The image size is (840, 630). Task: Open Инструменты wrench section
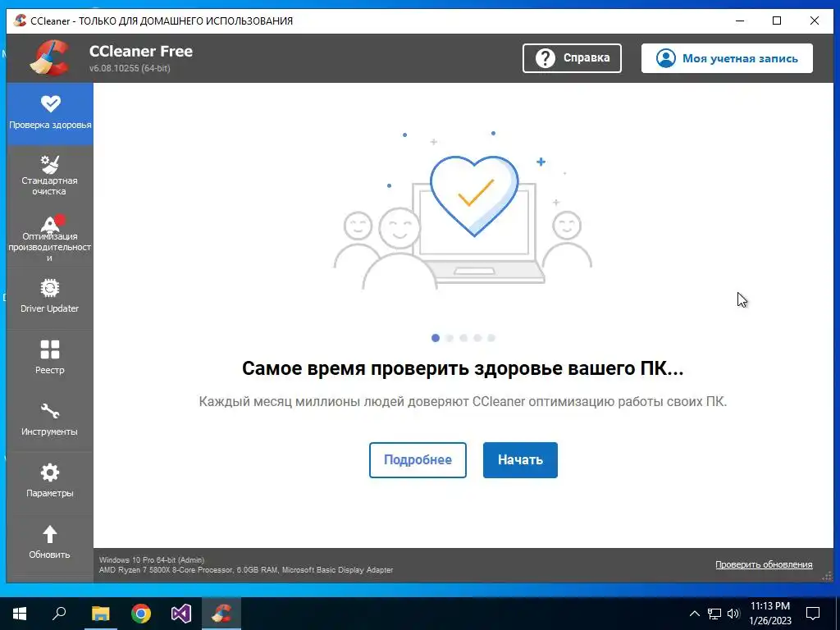pyautogui.click(x=50, y=422)
